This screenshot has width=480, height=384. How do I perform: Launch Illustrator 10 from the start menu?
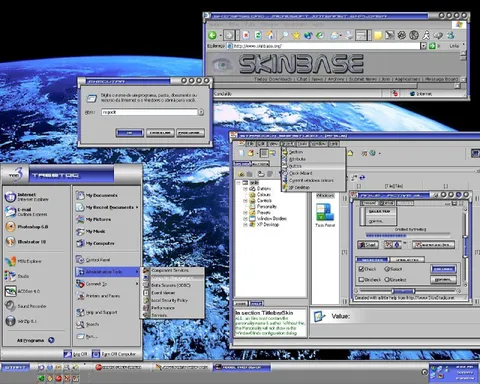(x=26, y=242)
